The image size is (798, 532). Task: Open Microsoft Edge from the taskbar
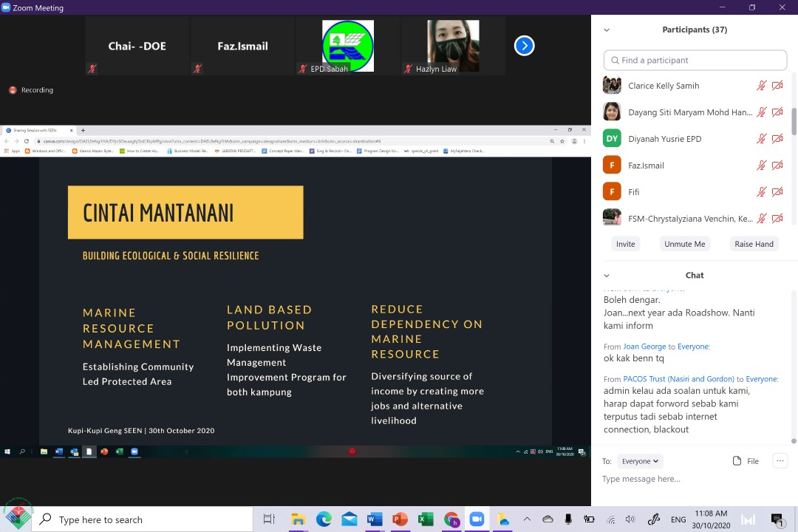(x=324, y=519)
